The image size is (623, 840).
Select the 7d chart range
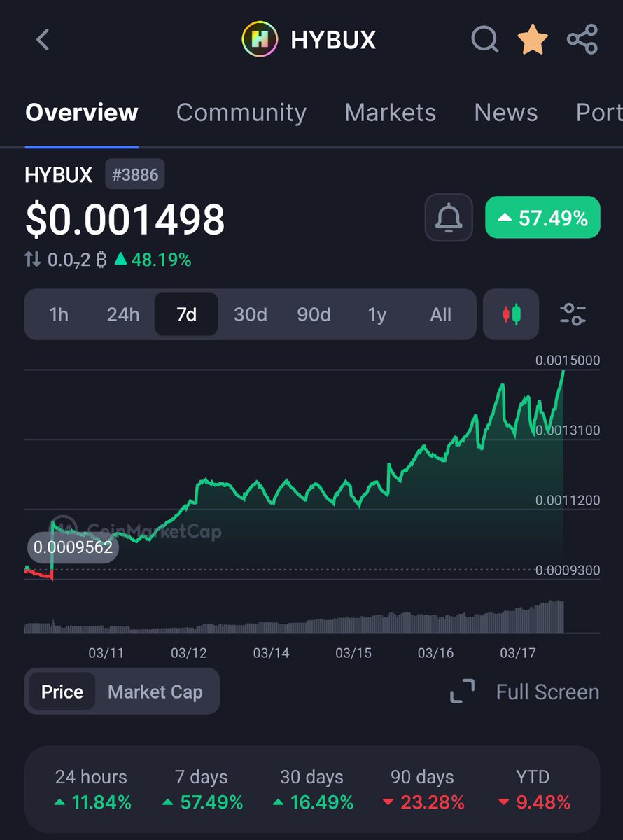pos(186,315)
